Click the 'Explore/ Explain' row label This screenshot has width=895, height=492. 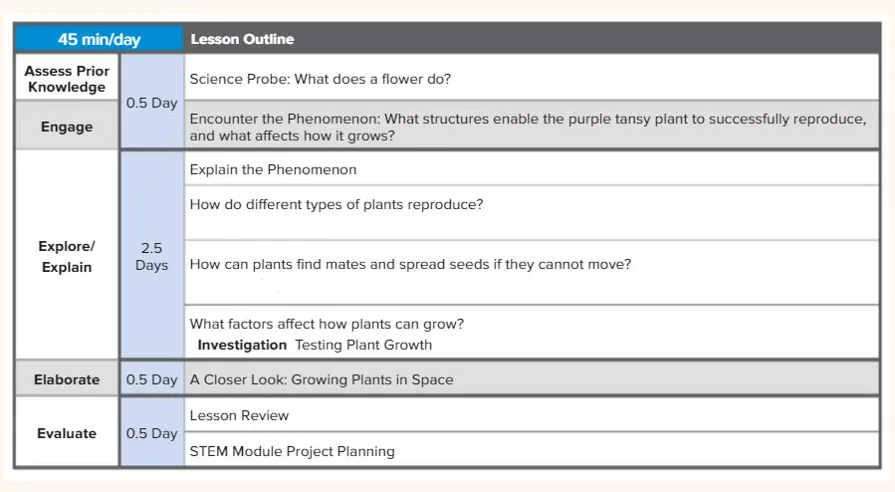67,256
